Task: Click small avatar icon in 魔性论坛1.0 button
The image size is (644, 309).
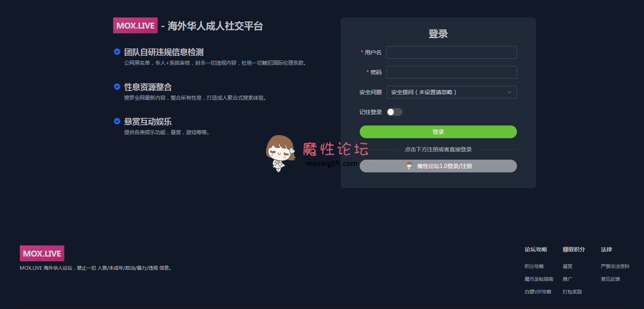Action: click(409, 166)
